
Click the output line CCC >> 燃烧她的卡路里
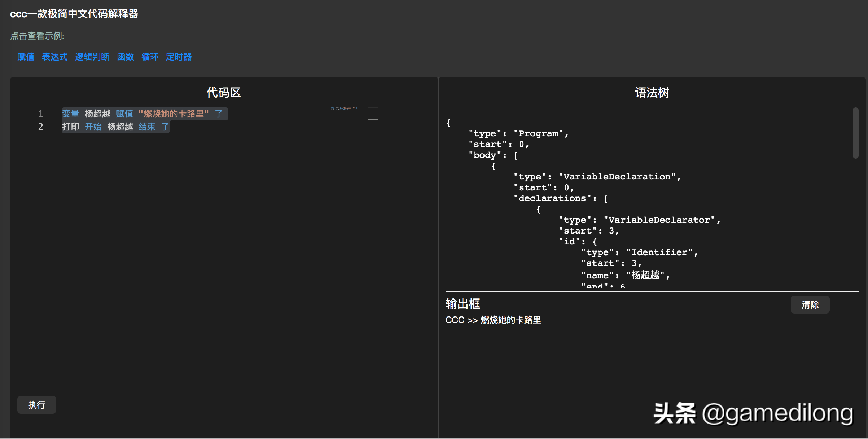(493, 320)
